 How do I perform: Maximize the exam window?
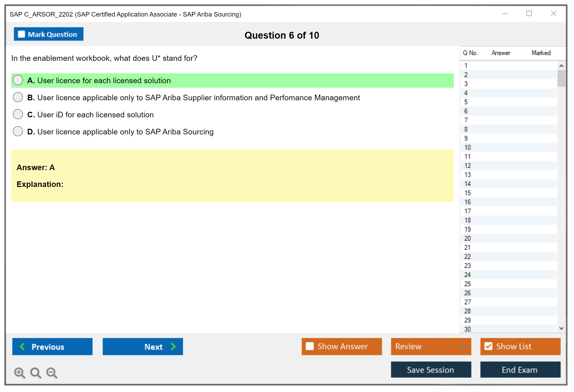529,14
